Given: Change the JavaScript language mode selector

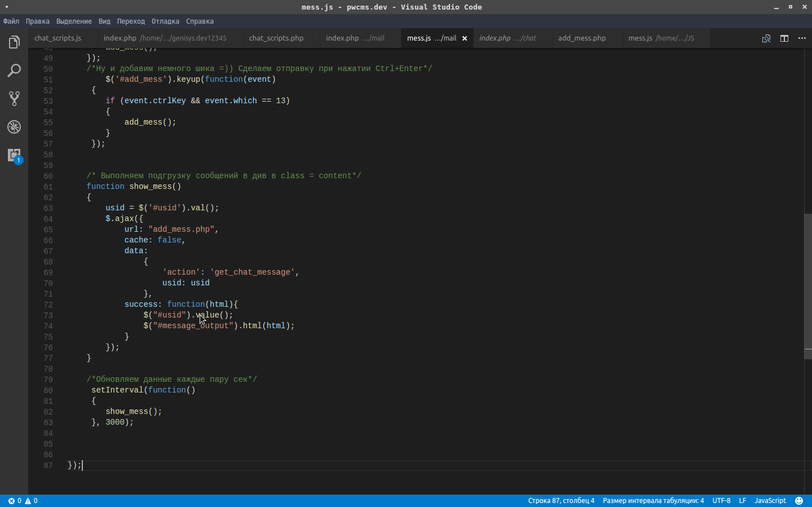Looking at the screenshot, I should [x=770, y=501].
